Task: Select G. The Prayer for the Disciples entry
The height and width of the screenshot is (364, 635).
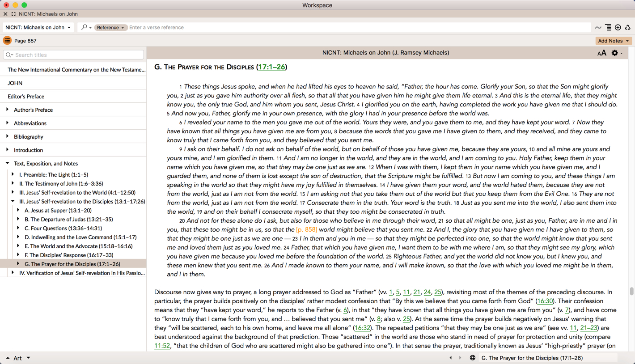Action: [x=73, y=264]
